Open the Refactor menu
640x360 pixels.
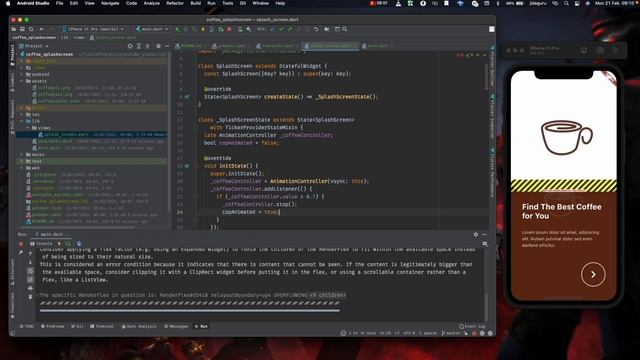[x=175, y=3]
